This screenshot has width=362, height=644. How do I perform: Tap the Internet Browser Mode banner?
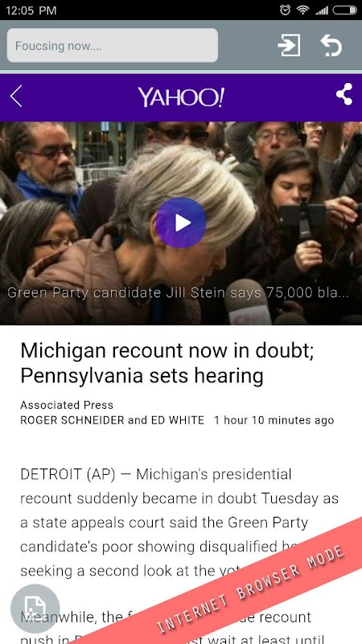(250, 589)
